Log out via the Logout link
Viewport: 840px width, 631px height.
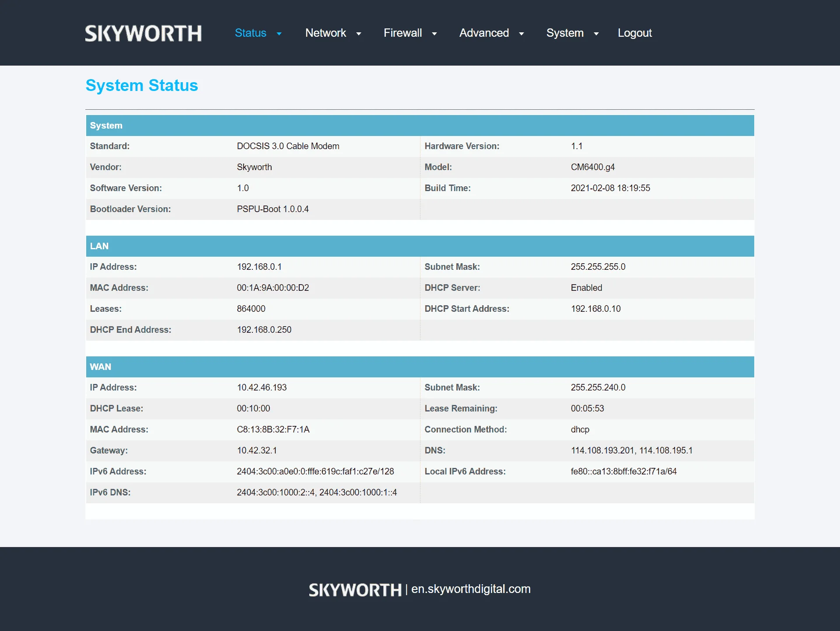pos(635,33)
